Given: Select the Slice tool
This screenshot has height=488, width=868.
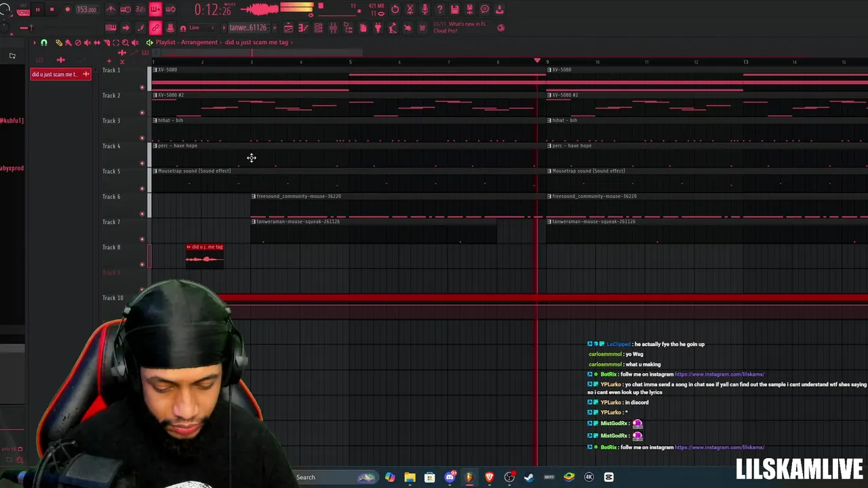Looking at the screenshot, I should [106, 43].
